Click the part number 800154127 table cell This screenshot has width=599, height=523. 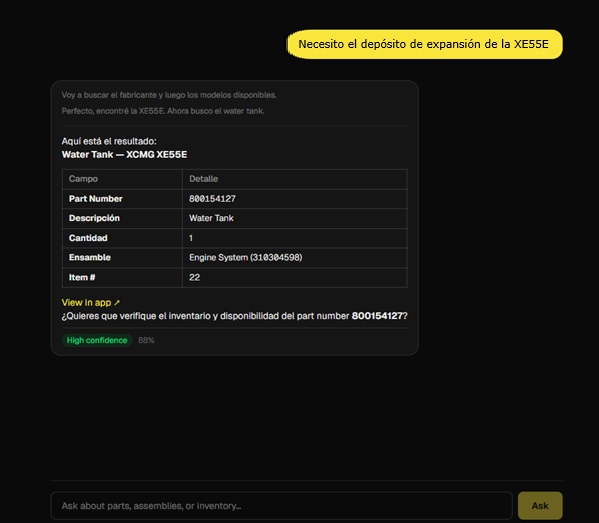[x=295, y=199]
